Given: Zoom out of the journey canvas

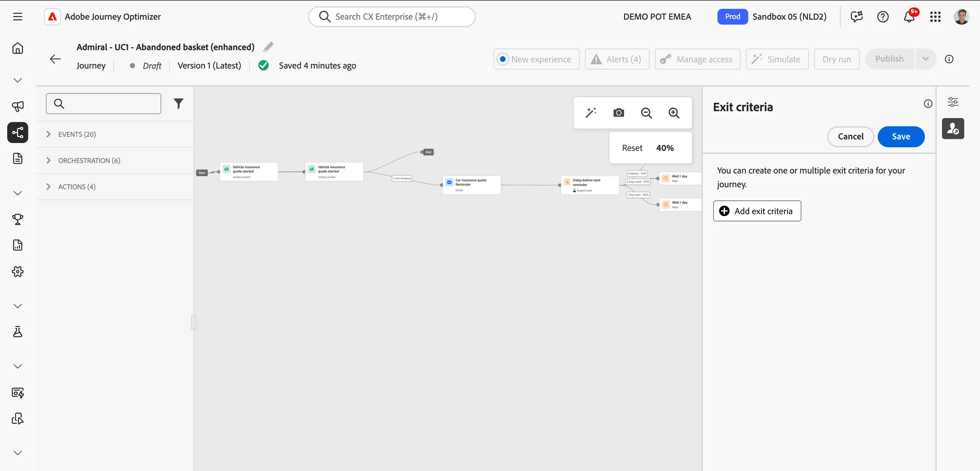Looking at the screenshot, I should (x=646, y=113).
